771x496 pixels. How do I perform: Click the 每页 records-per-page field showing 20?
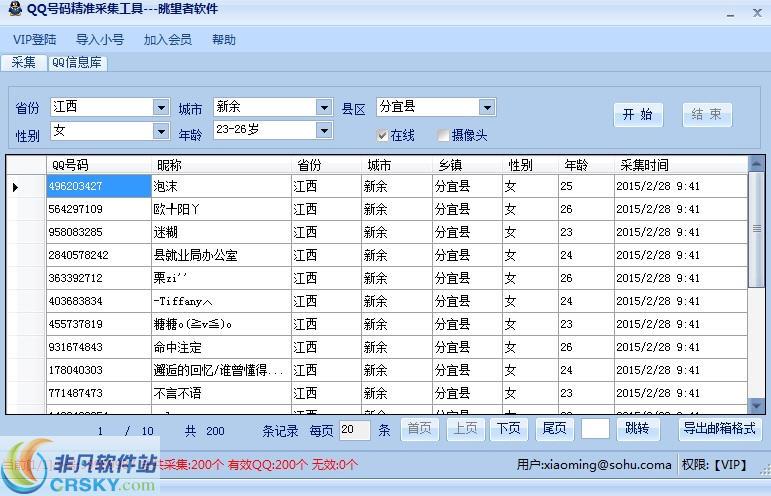pos(355,430)
